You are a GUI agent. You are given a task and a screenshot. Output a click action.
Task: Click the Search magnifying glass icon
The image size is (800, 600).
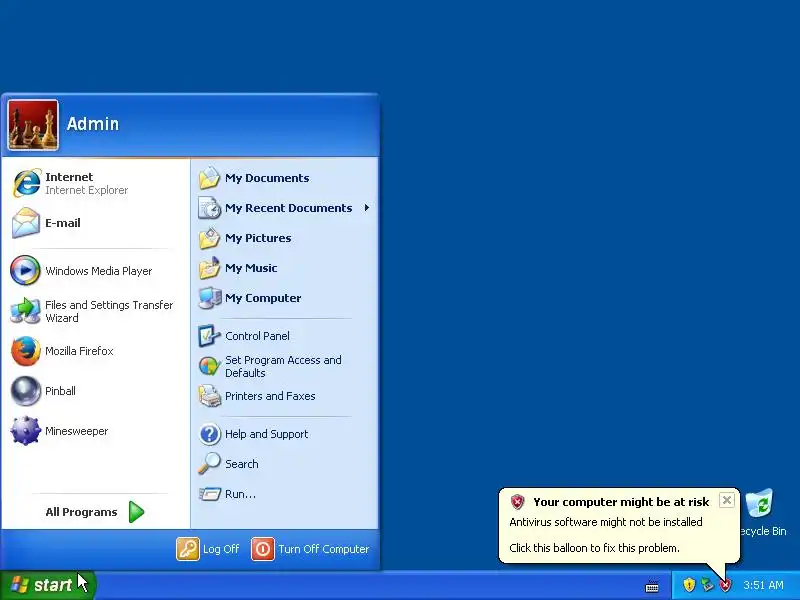210,464
